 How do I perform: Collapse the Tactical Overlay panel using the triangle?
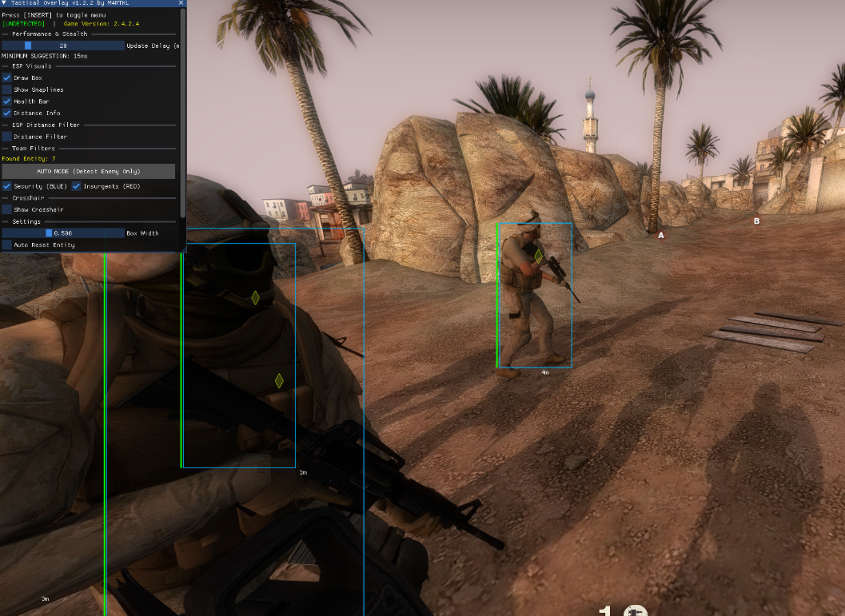click(5, 3)
